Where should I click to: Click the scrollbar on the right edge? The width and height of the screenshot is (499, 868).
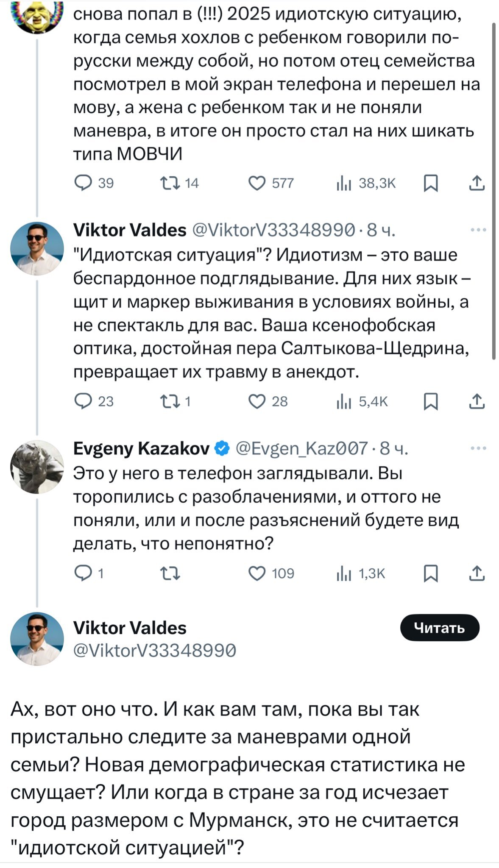493,191
